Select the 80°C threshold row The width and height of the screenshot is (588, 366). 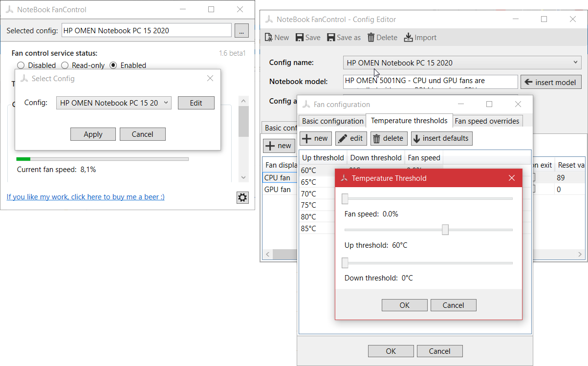click(318, 217)
